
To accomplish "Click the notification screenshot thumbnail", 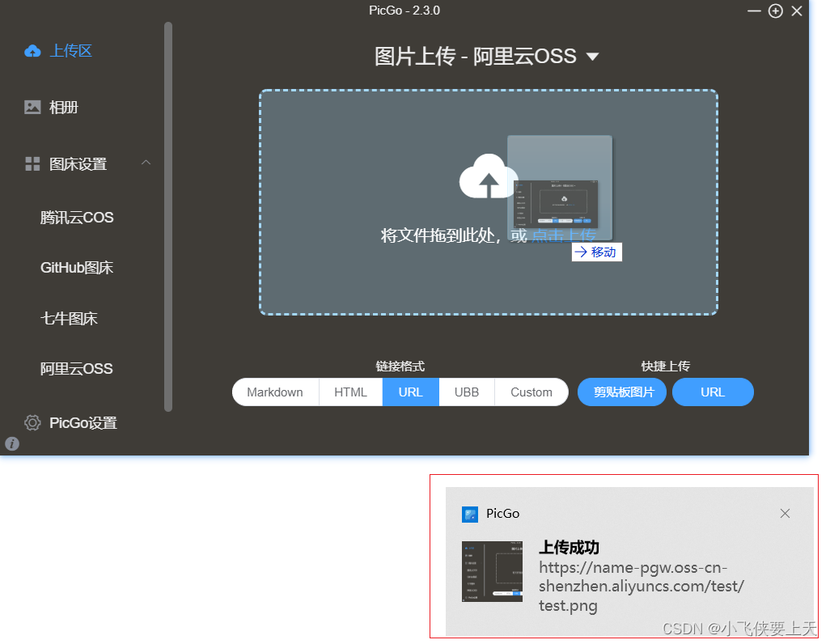I will point(493,571).
